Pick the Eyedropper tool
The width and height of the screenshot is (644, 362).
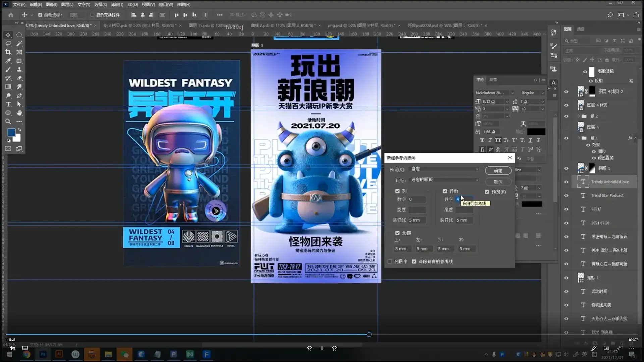(8, 61)
